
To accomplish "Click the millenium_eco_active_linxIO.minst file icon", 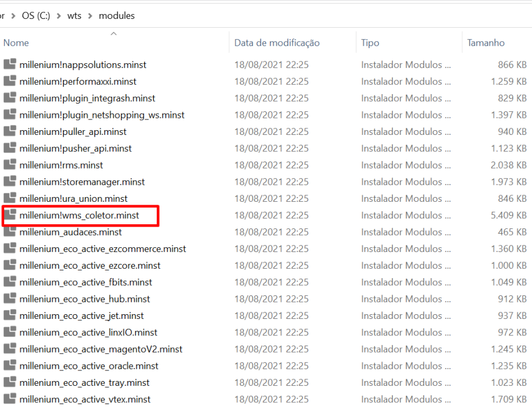I will coord(9,331).
